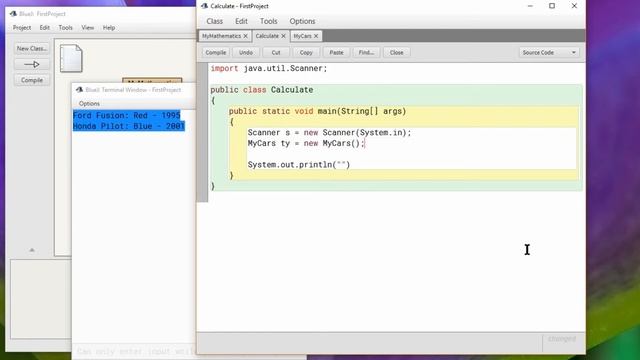Open Edit menu in BlueJ main window

coord(44,28)
